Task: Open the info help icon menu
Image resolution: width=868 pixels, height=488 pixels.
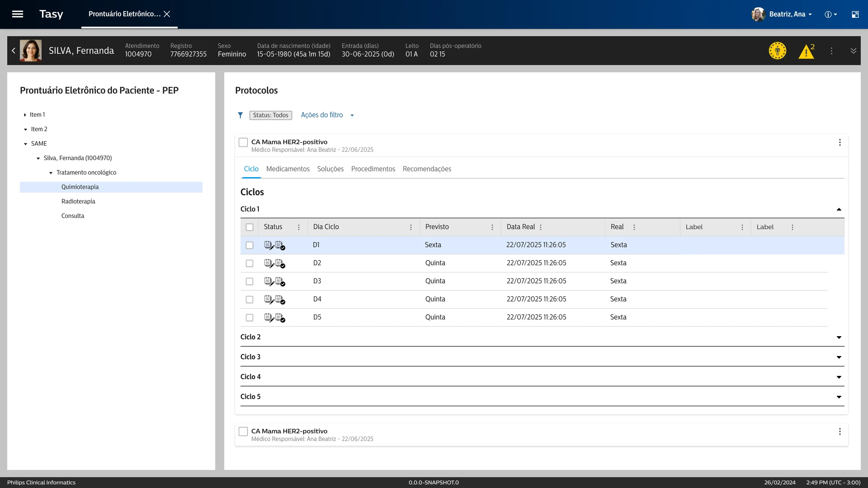Action: coord(831,14)
